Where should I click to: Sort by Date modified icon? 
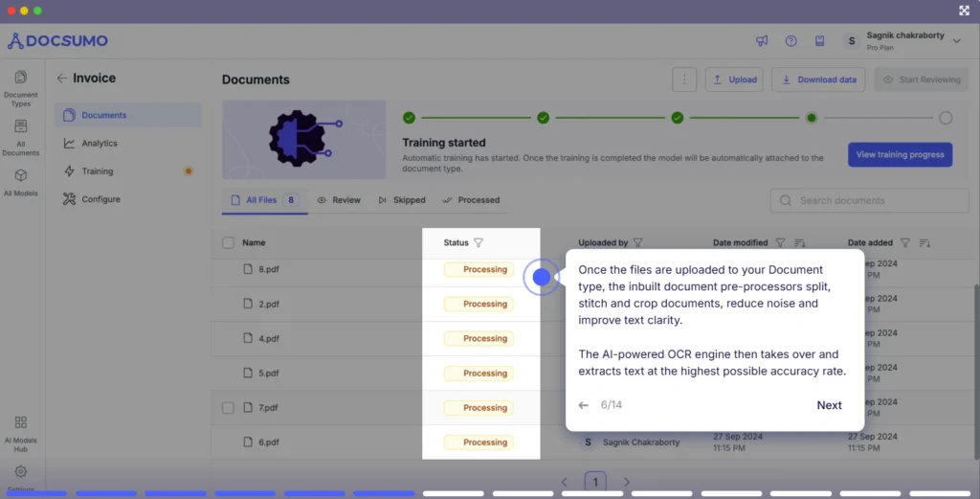click(x=799, y=242)
